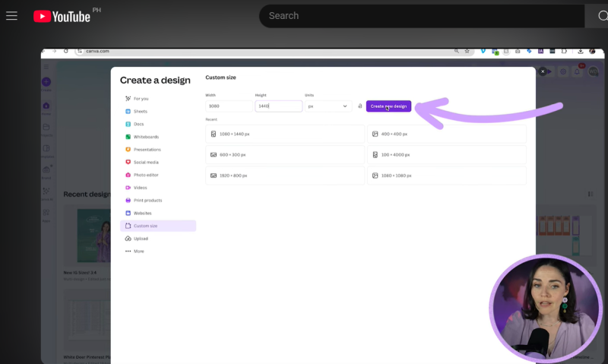Click the Canva Brand sidebar icon
The height and width of the screenshot is (364, 608).
tap(46, 169)
